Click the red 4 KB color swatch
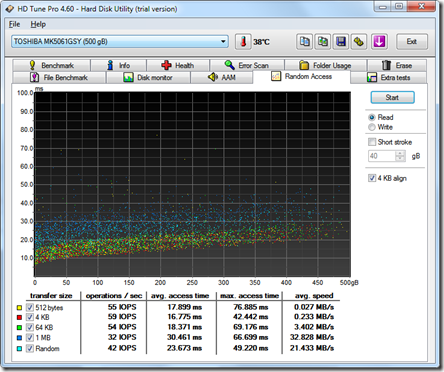The height and width of the screenshot is (372, 444). click(x=19, y=317)
